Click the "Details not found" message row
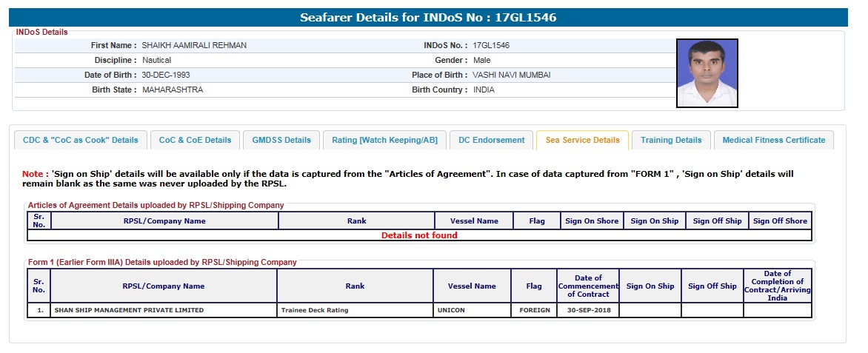Viewport: 868px width, 353px height. (x=419, y=235)
